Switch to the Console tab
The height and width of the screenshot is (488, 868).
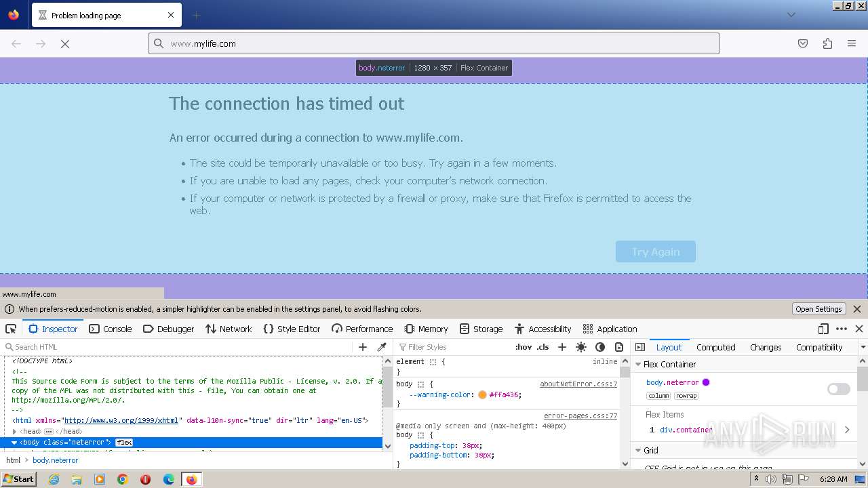pyautogui.click(x=111, y=329)
